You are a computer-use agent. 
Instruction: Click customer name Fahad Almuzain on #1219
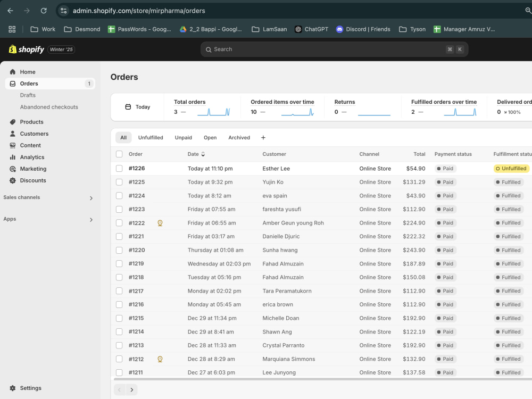tap(283, 264)
